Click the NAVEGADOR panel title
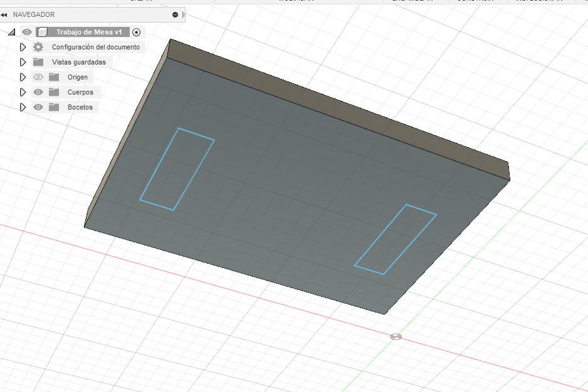Viewport: 588px width, 392px height. 34,14
